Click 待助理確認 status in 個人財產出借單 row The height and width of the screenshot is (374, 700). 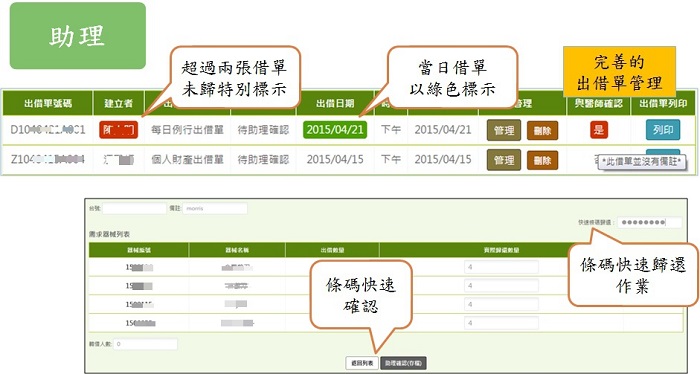tap(263, 159)
